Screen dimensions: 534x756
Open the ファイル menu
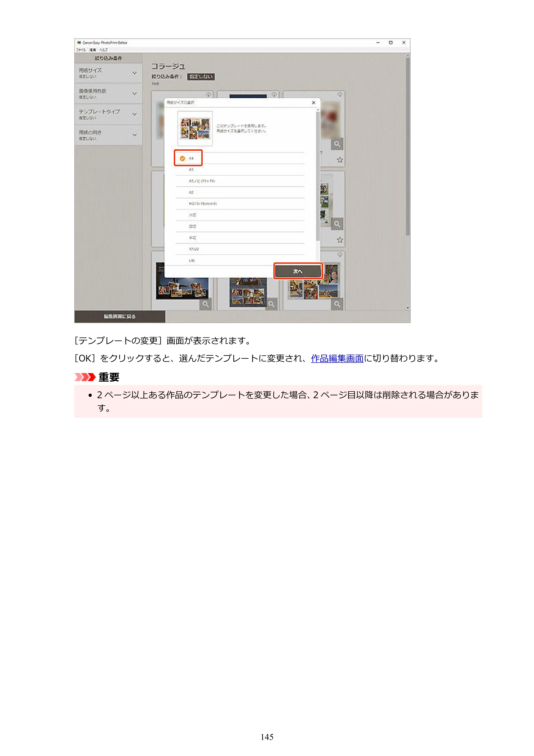point(81,50)
